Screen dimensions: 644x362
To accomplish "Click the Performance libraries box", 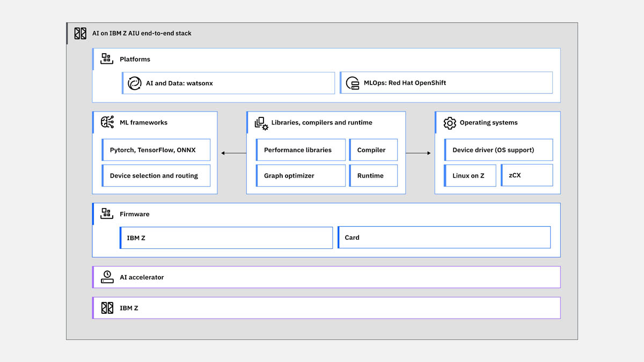I will (x=301, y=150).
